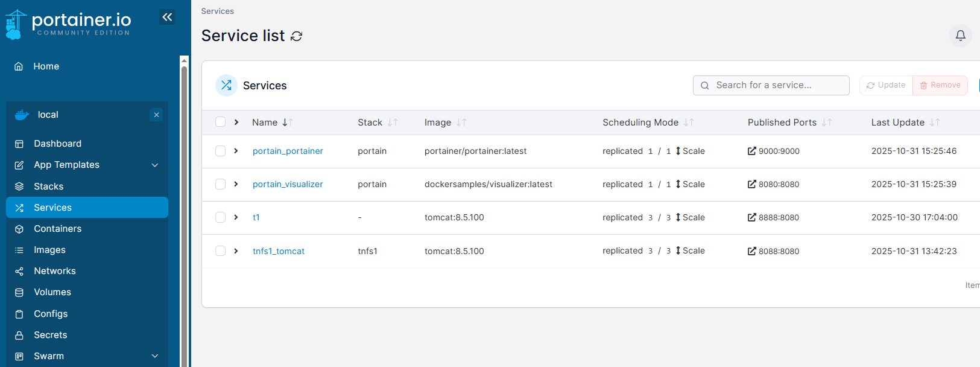
Task: Click the local environment label
Action: point(48,115)
